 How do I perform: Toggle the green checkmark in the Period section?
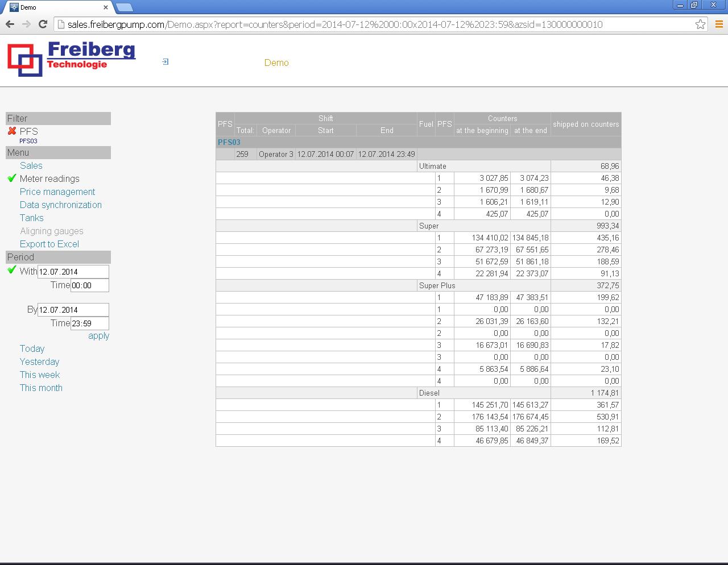[11, 271]
